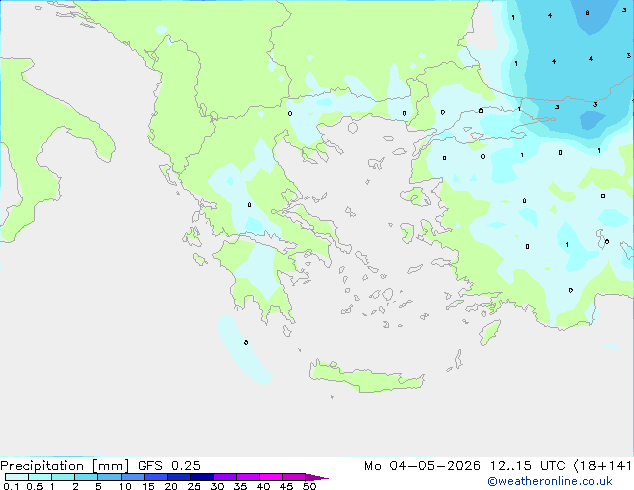634x490 pixels.
Task: Click legend scale label '50'
Action: pos(309,486)
